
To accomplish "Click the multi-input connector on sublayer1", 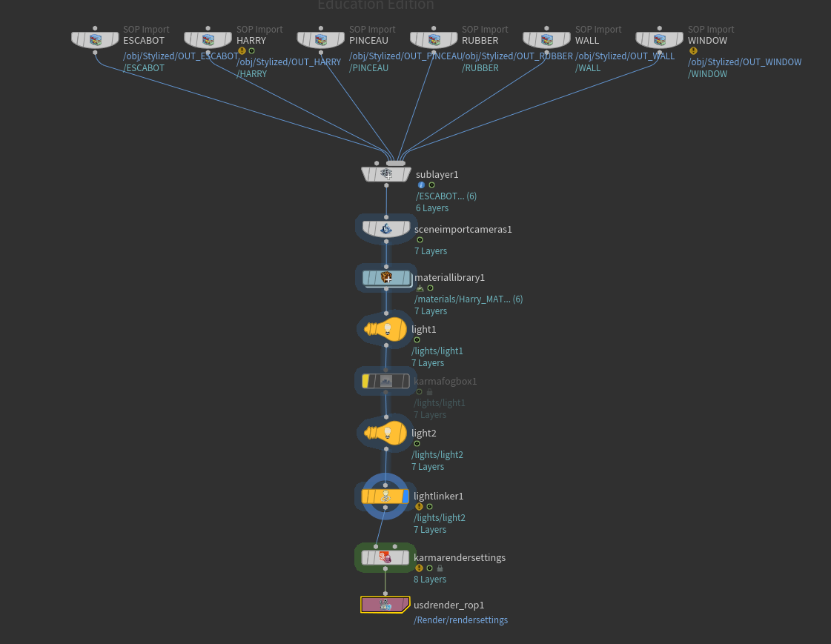I will coord(395,163).
